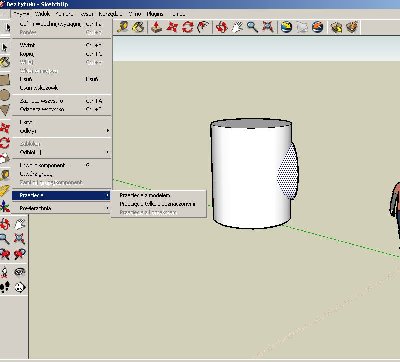Click the Section Plane tool icon
The image size is (400, 362).
click(20, 287)
